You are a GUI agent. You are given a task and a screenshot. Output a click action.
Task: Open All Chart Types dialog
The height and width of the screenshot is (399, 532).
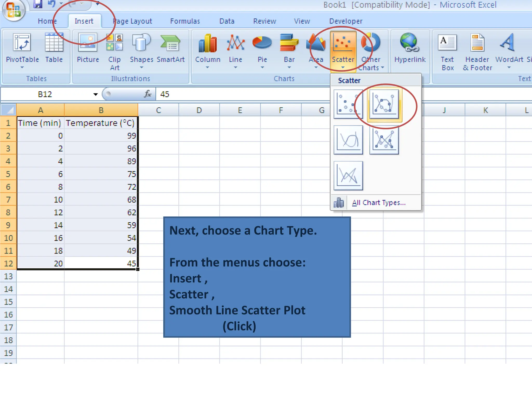click(x=376, y=203)
